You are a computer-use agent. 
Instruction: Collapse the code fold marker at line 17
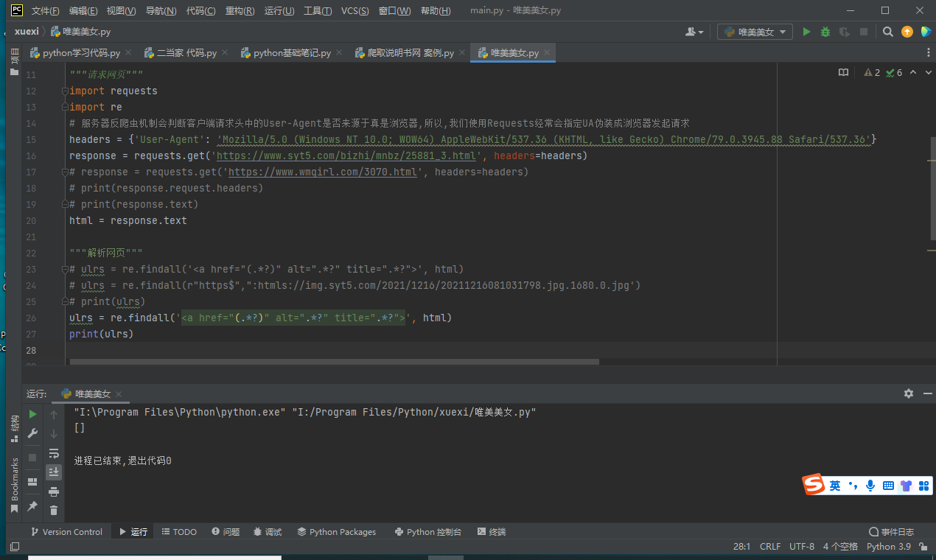click(x=65, y=172)
